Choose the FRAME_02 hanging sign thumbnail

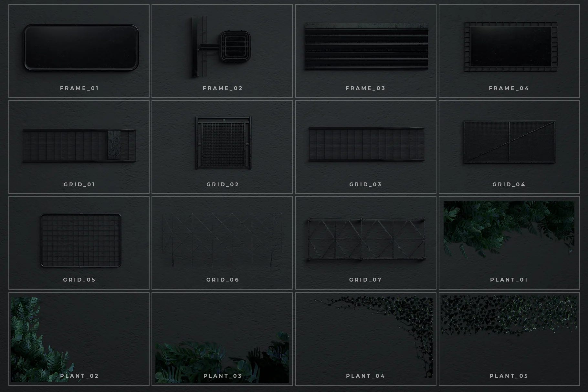coord(222,51)
